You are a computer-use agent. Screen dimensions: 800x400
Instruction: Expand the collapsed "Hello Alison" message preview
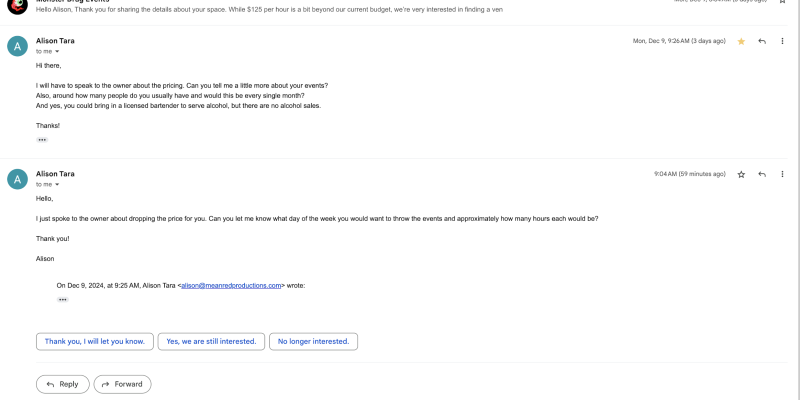(300, 9)
